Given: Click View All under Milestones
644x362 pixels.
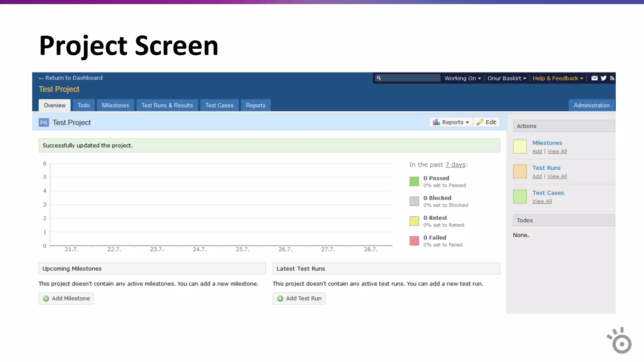Looking at the screenshot, I should (557, 151).
